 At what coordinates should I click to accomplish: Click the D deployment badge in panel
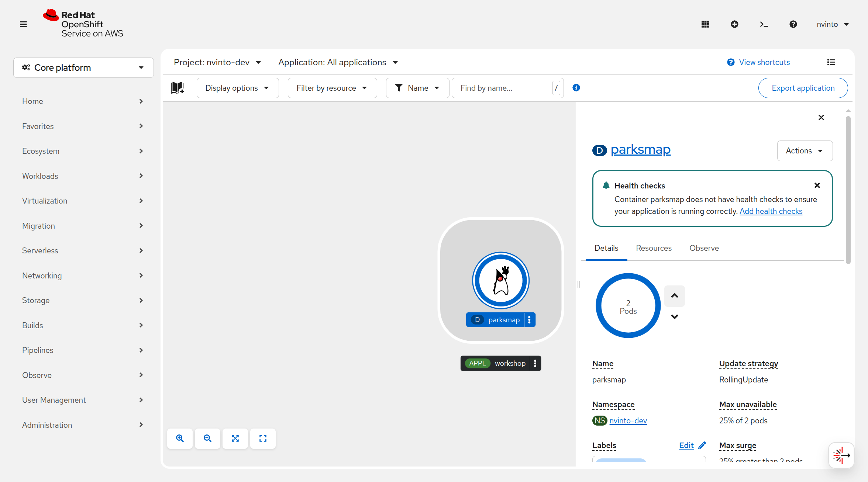(x=600, y=150)
